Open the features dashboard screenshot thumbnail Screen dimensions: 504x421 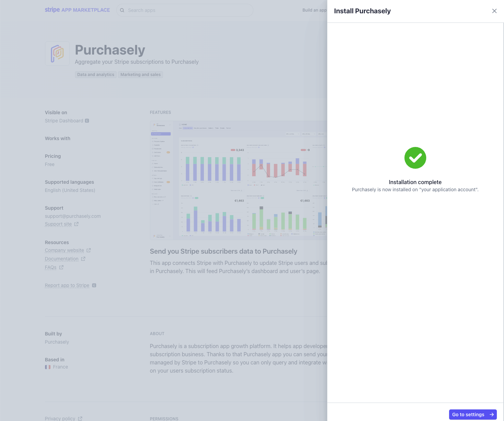(239, 180)
